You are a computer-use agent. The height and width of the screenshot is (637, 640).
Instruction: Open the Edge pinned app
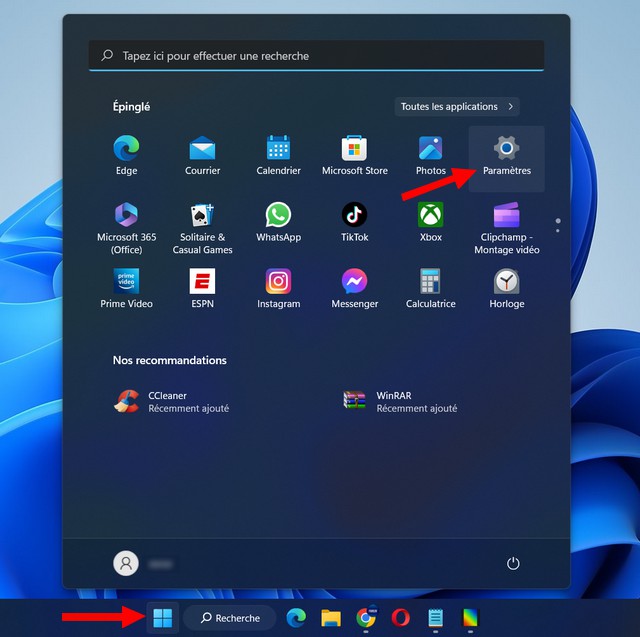click(x=126, y=155)
